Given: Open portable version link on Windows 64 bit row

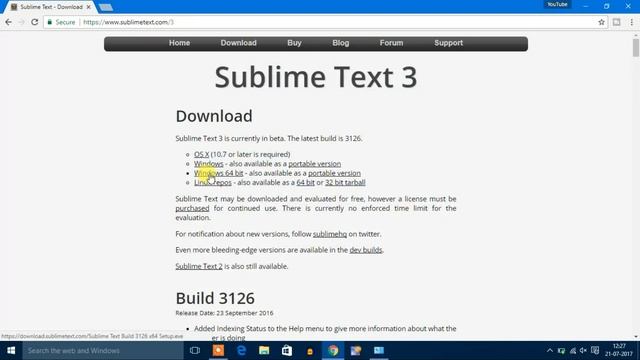Looking at the screenshot, I should point(334,173).
